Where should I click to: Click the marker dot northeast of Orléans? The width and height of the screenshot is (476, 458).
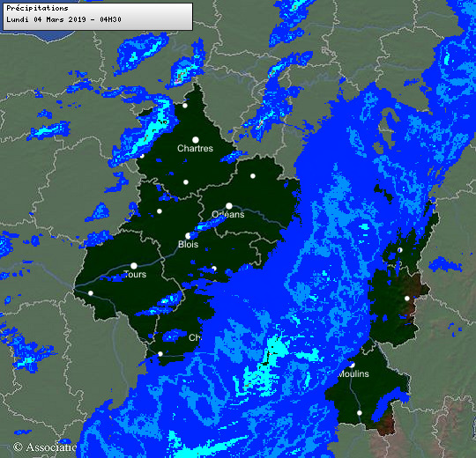[x=253, y=176]
